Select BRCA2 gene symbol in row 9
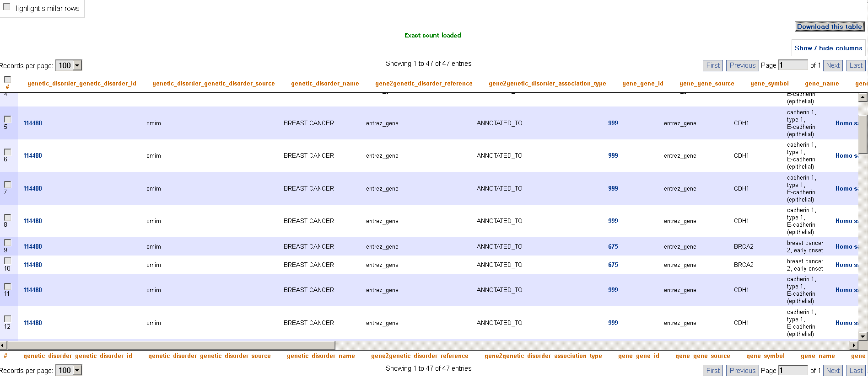This screenshot has width=868, height=378. (744, 246)
